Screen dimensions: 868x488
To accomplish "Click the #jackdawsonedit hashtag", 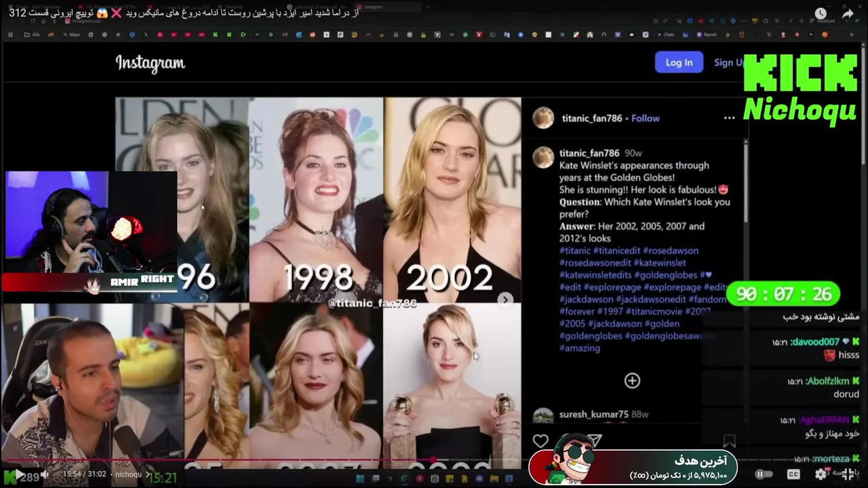I will click(650, 300).
